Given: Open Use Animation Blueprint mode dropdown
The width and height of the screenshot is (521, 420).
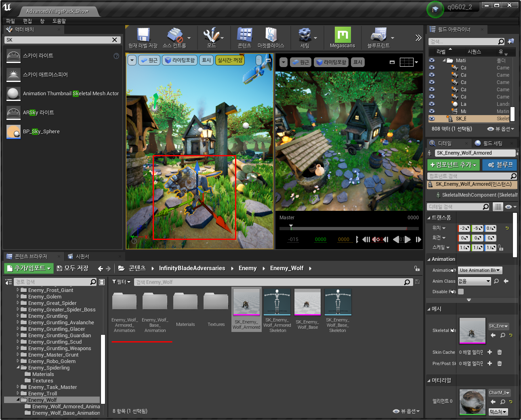Looking at the screenshot, I should click(x=480, y=270).
